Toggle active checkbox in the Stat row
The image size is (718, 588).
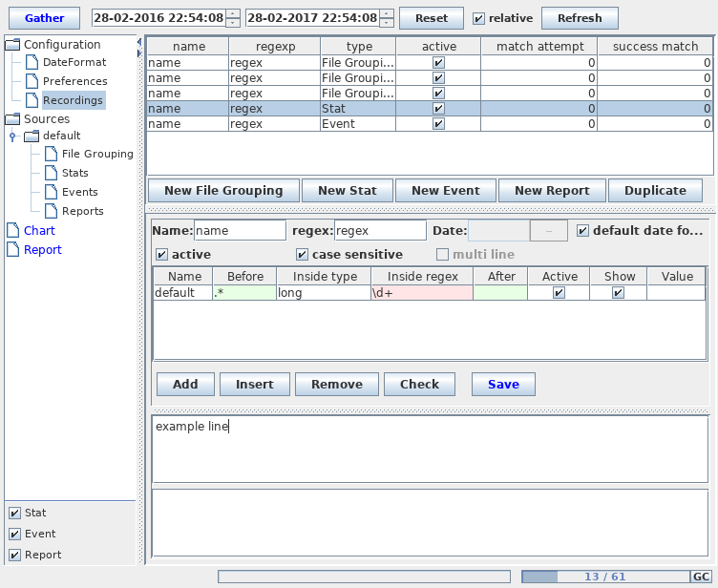pos(438,109)
